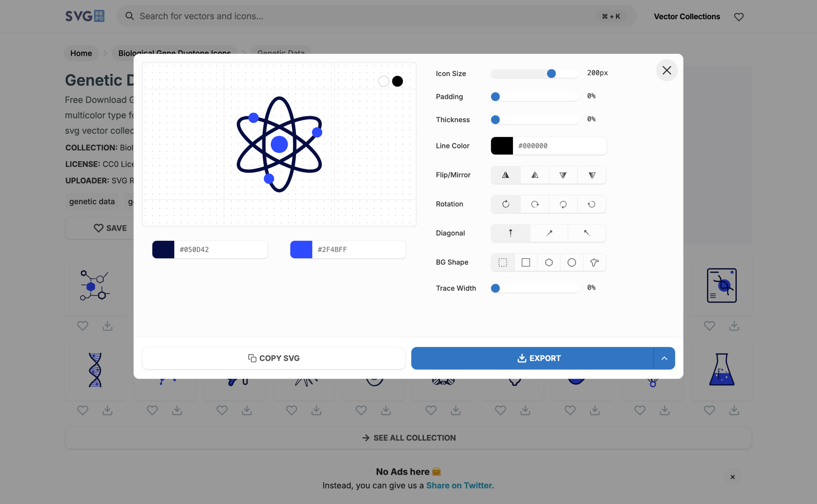This screenshot has width=817, height=504.
Task: Choose the square BG Shape
Action: (526, 262)
